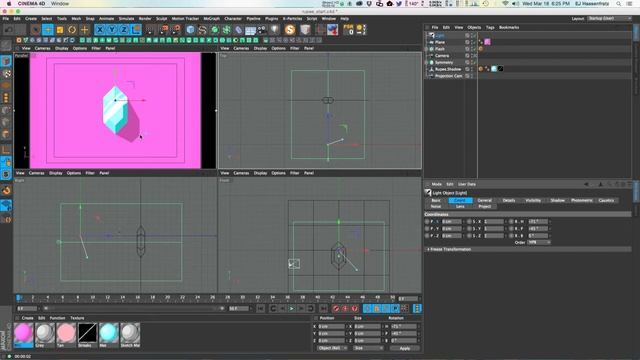Click the blue workplane icon in left sidebar
Viewport: 640px width, 360px height.
(6, 205)
